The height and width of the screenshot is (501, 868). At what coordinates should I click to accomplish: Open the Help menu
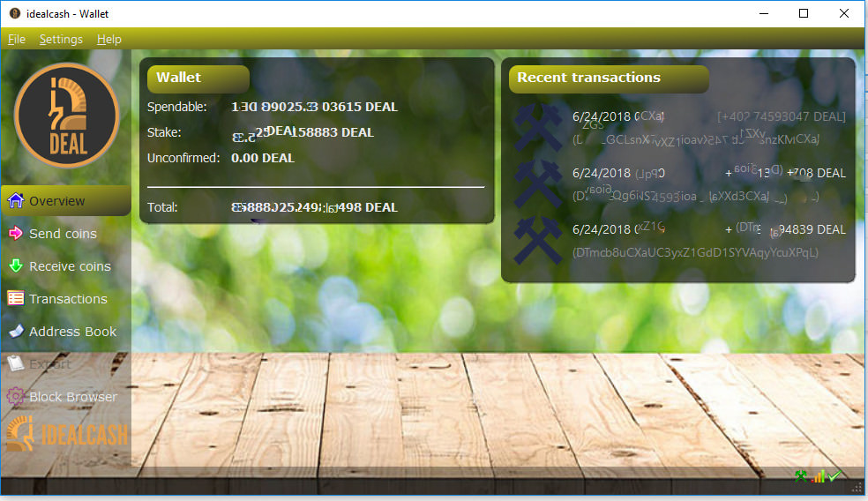coord(109,40)
